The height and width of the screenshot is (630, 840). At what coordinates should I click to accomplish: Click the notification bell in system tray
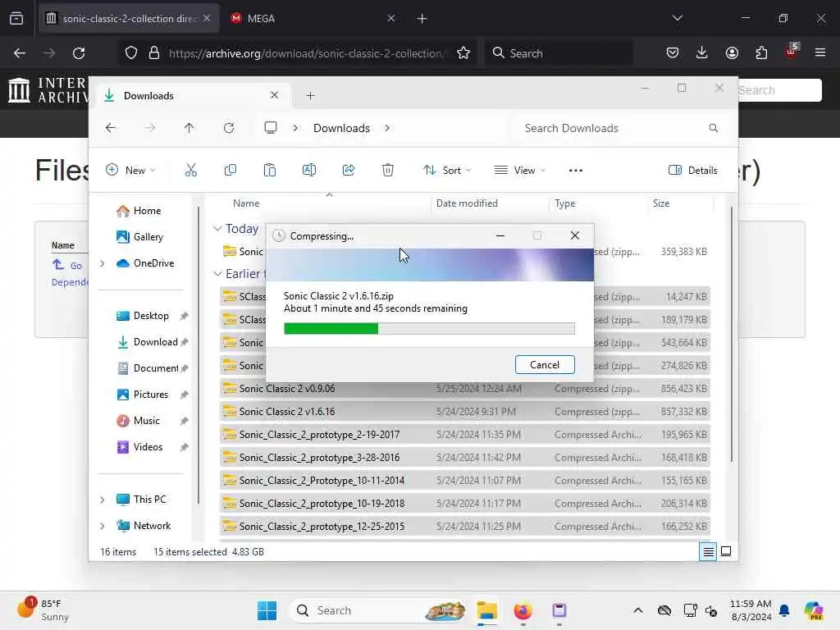click(784, 610)
